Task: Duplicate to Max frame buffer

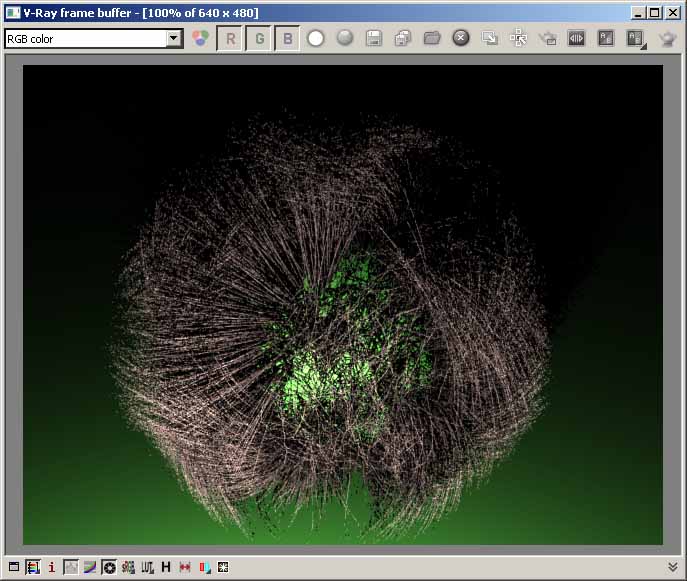Action: click(490, 39)
